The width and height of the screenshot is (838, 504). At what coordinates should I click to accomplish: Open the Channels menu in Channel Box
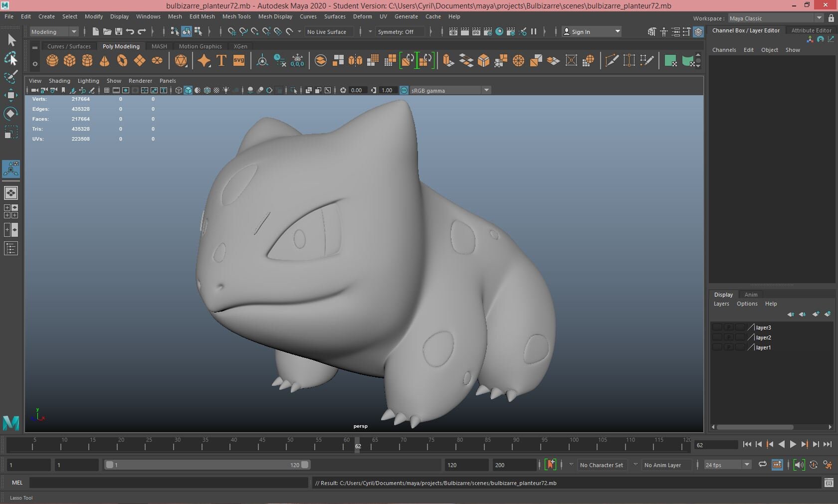click(724, 50)
